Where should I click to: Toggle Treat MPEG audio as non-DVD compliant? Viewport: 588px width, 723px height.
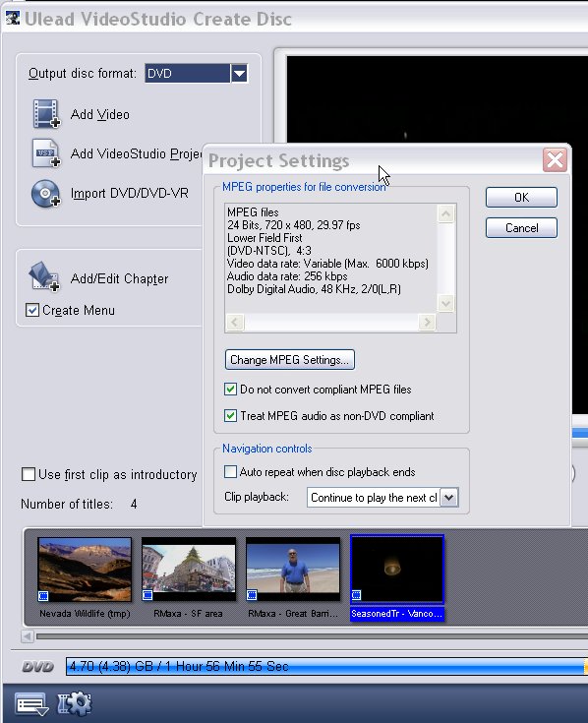tap(230, 416)
